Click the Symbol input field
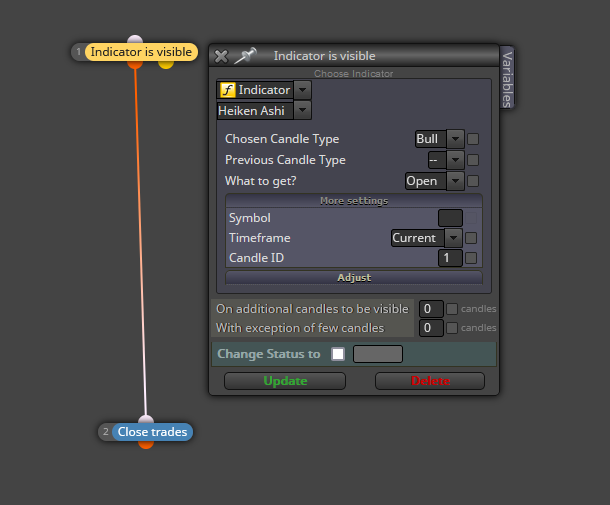This screenshot has width=610, height=505. [x=450, y=218]
